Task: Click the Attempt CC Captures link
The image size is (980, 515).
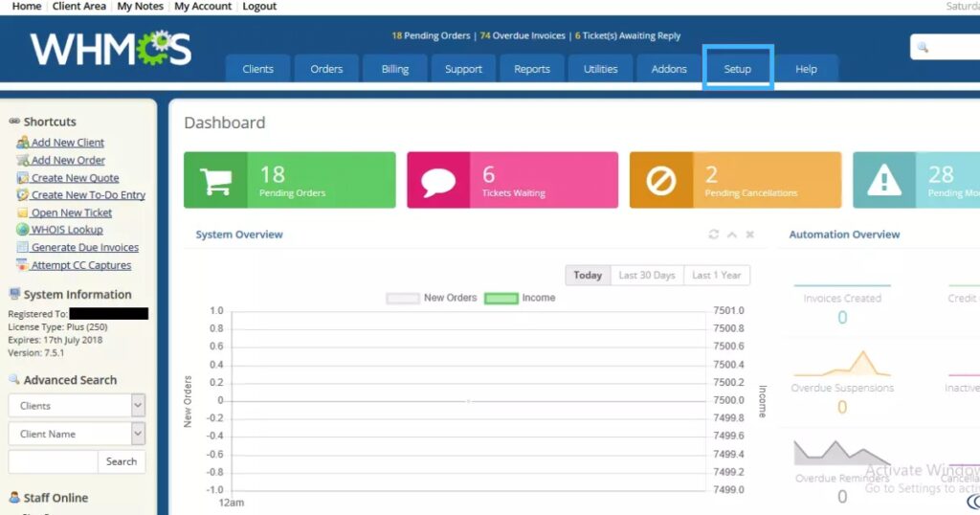Action: pos(81,265)
